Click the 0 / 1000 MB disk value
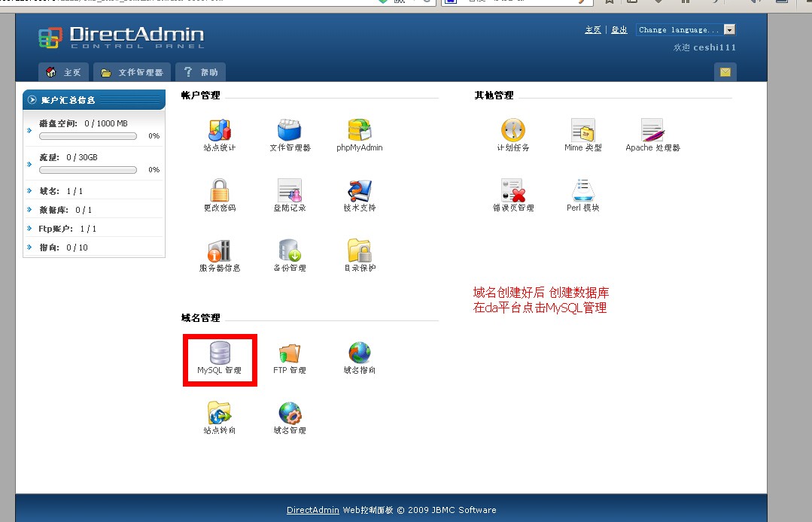812x522 pixels. click(106, 123)
